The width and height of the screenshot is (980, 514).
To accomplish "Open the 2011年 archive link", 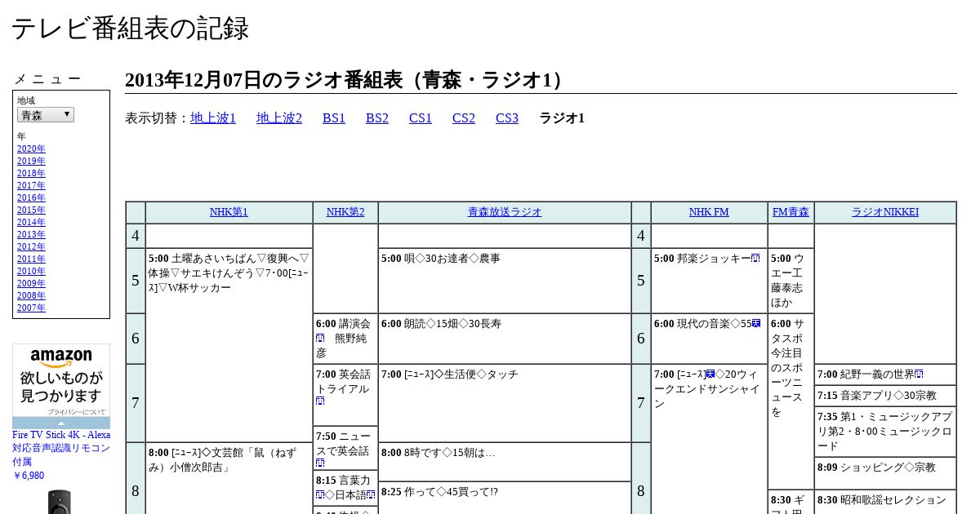I will click(x=31, y=259).
